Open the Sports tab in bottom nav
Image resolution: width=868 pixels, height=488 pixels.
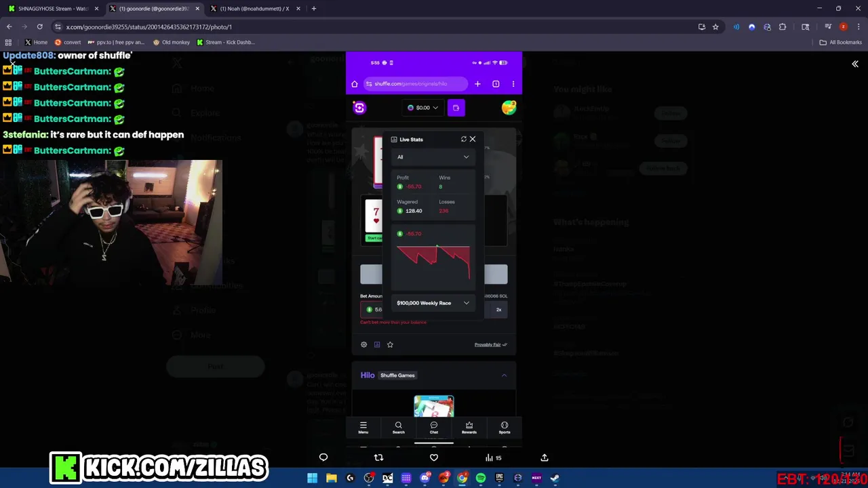point(505,428)
